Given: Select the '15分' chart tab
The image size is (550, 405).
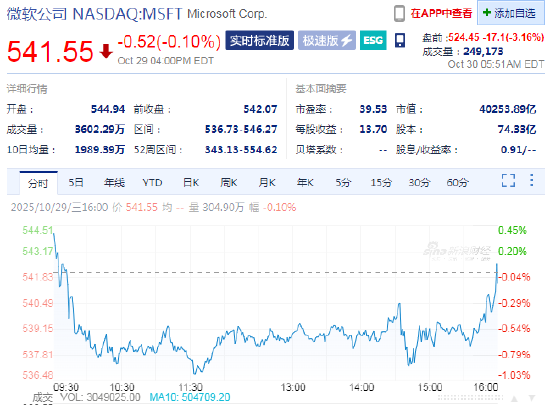Looking at the screenshot, I should 381,183.
